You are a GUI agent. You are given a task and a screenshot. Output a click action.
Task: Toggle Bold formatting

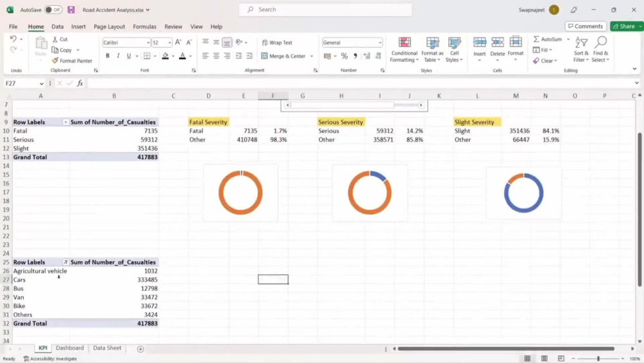click(x=108, y=55)
